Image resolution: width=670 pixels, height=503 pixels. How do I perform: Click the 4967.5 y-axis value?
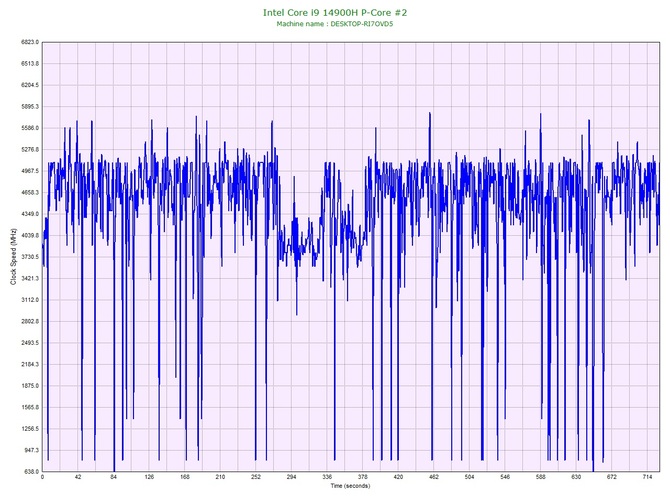pyautogui.click(x=30, y=171)
